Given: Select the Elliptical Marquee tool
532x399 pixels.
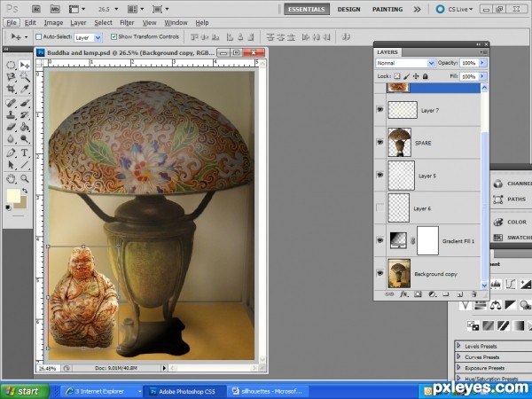Looking at the screenshot, I should coord(11,65).
